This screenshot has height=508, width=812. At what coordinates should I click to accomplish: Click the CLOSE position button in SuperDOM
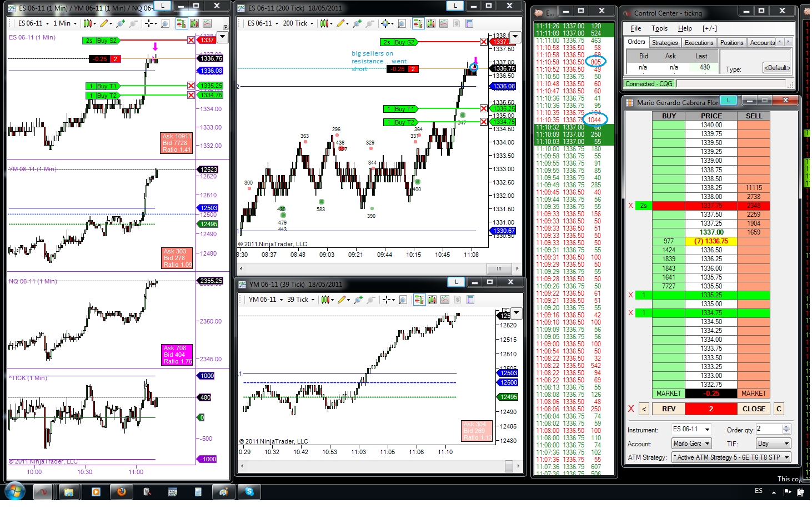[754, 409]
